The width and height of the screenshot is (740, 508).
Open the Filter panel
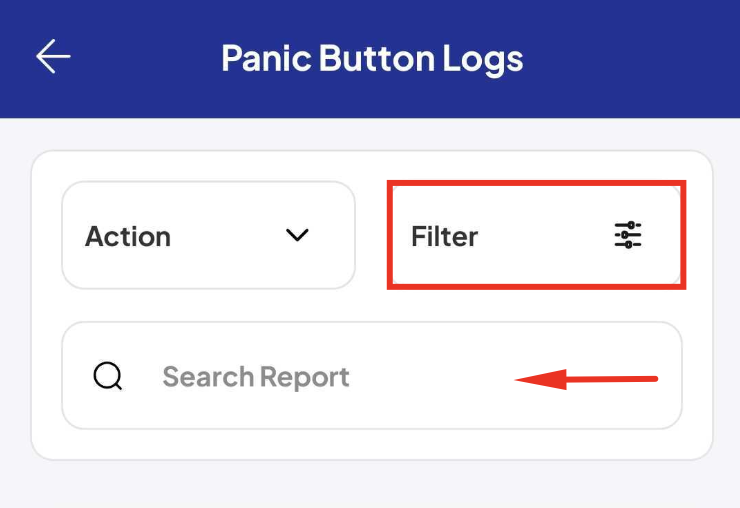click(536, 235)
